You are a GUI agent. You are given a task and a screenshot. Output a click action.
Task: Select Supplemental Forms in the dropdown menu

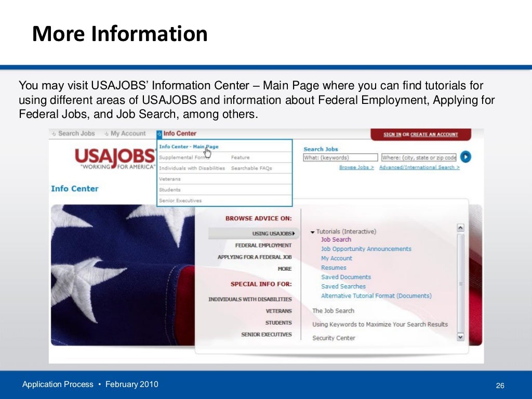coord(184,157)
